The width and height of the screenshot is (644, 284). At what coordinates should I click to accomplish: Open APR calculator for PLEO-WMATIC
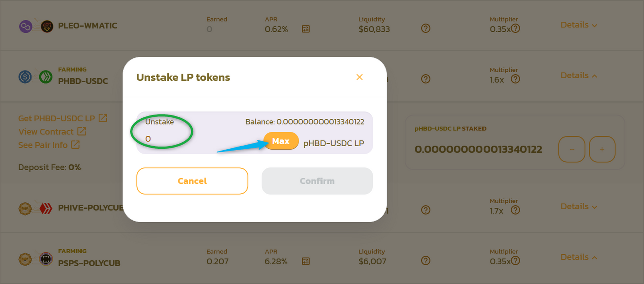306,29
